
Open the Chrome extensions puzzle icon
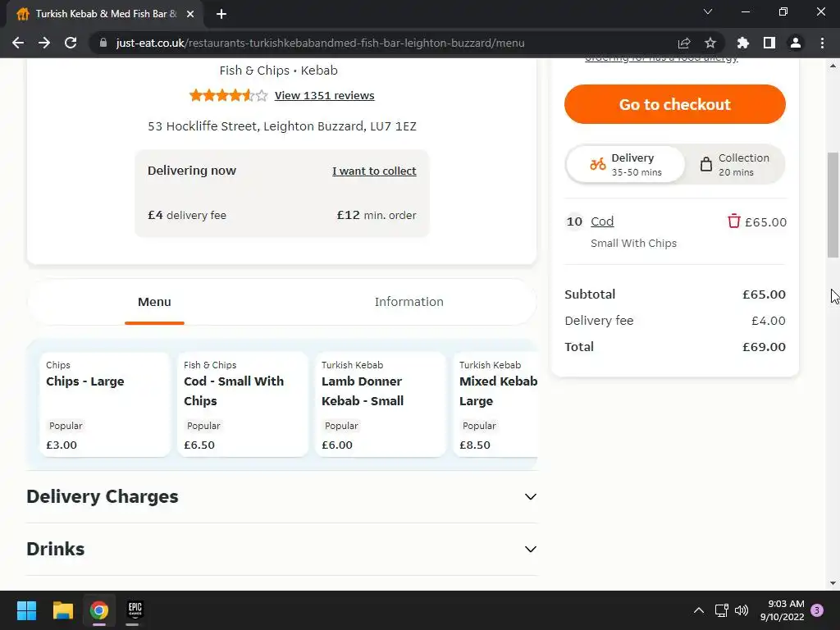tap(743, 43)
